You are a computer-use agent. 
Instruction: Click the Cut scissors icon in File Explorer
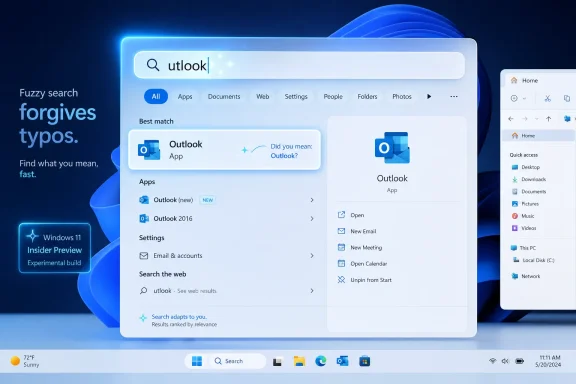tap(548, 98)
